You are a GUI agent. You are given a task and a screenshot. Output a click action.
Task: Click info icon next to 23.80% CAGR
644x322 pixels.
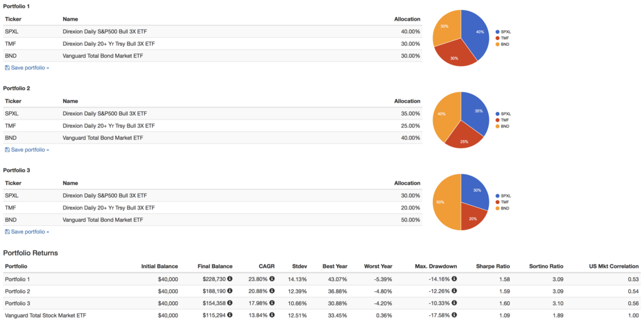[x=272, y=279]
